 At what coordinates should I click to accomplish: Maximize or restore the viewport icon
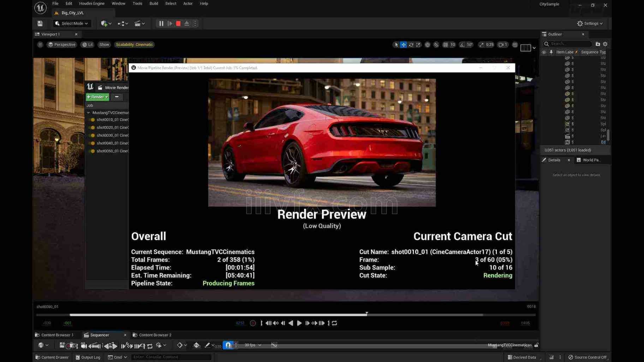pos(515,45)
